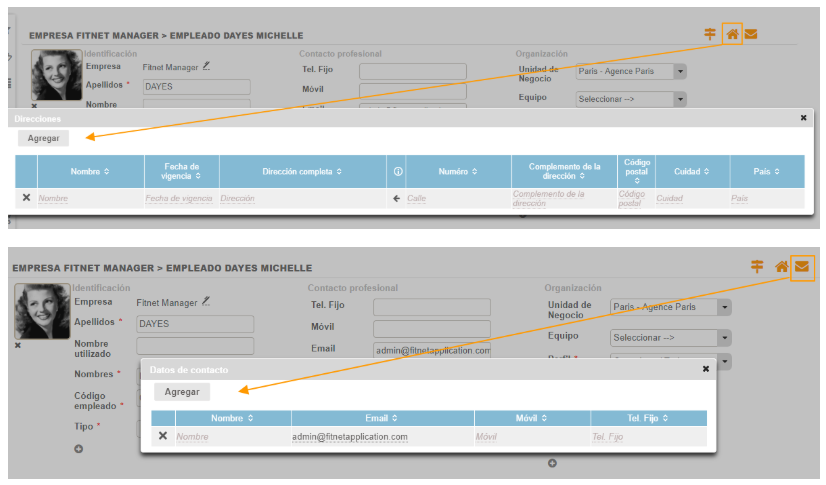This screenshot has width=826, height=485.
Task: Close the Direcciones dialog
Action: [803, 117]
